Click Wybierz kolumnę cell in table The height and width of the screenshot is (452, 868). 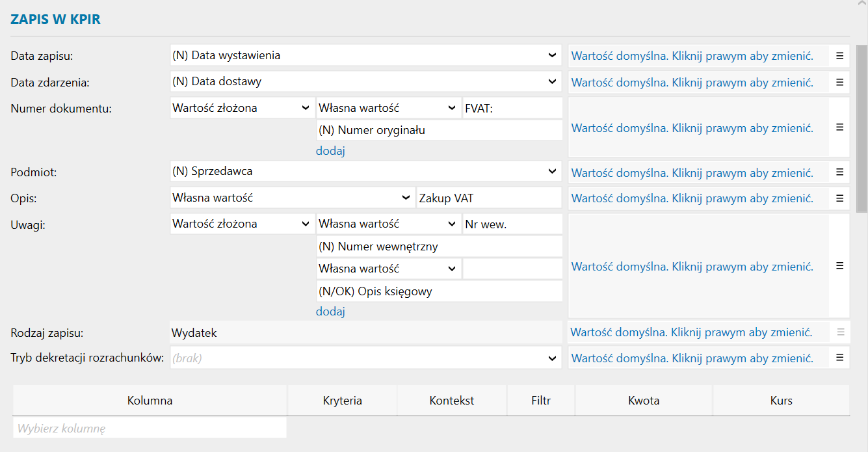(150, 429)
